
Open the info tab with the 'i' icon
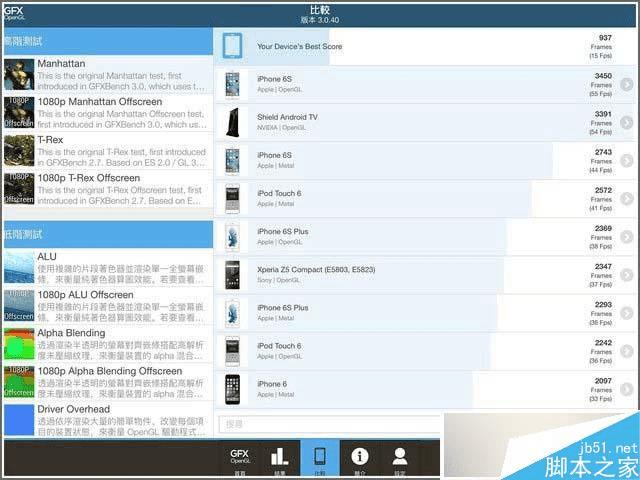coord(360,460)
